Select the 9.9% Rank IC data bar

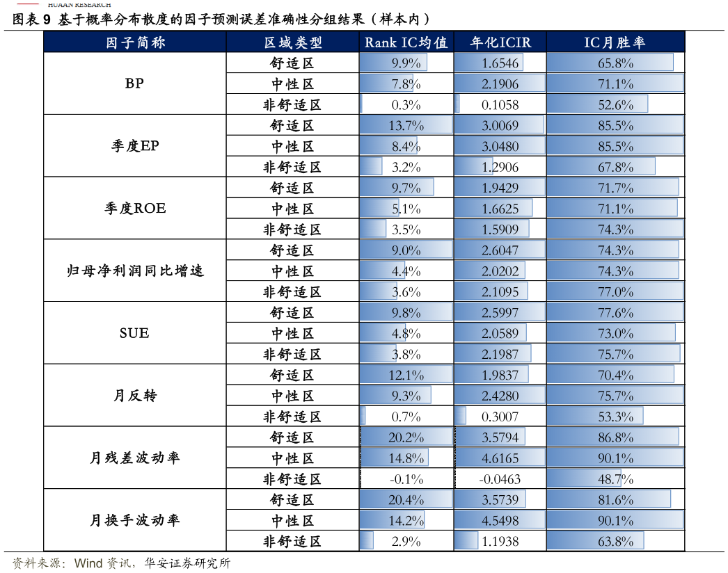tap(394, 63)
